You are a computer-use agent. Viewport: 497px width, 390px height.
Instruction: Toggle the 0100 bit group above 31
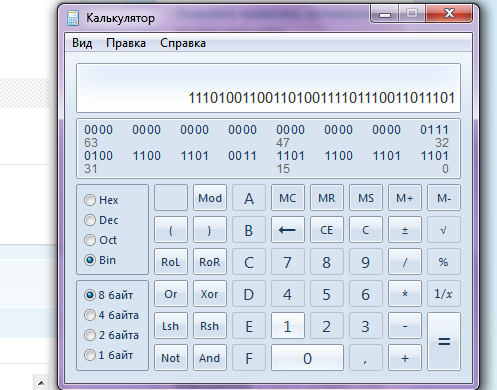pyautogui.click(x=98, y=155)
